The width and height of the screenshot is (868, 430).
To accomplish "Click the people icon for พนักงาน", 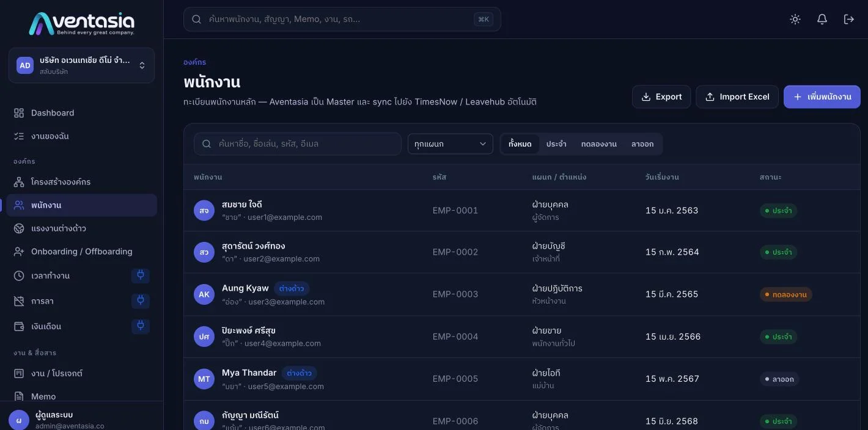I will pyautogui.click(x=19, y=205).
